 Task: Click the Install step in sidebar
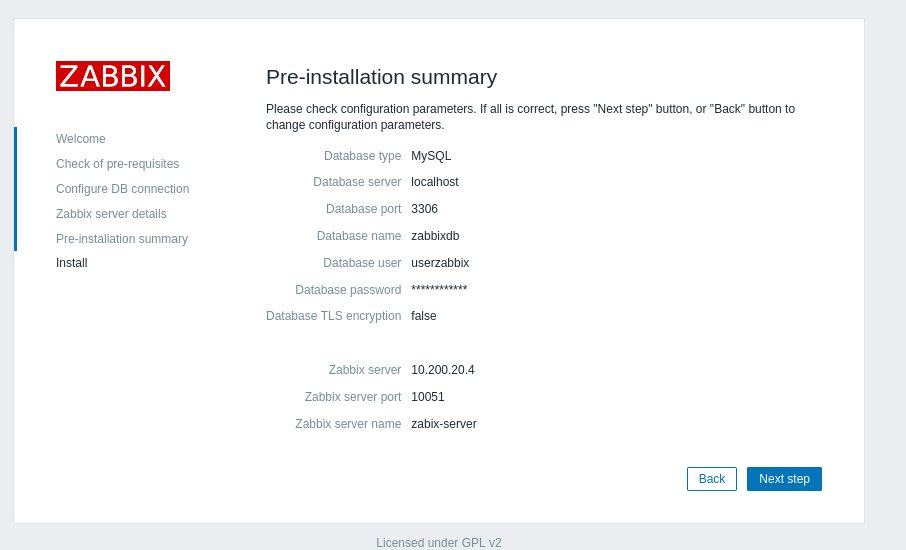[72, 263]
